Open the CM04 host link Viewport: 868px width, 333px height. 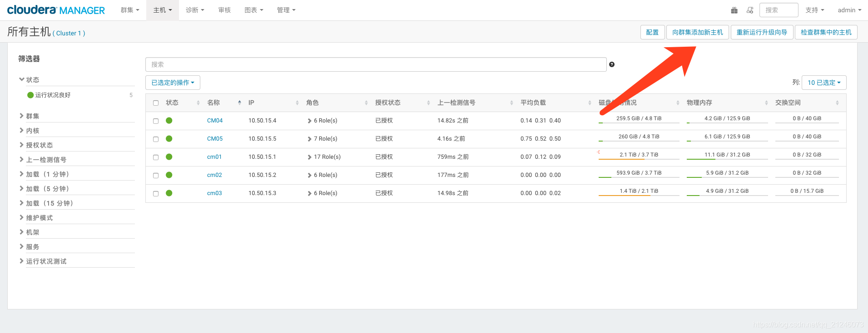(215, 121)
